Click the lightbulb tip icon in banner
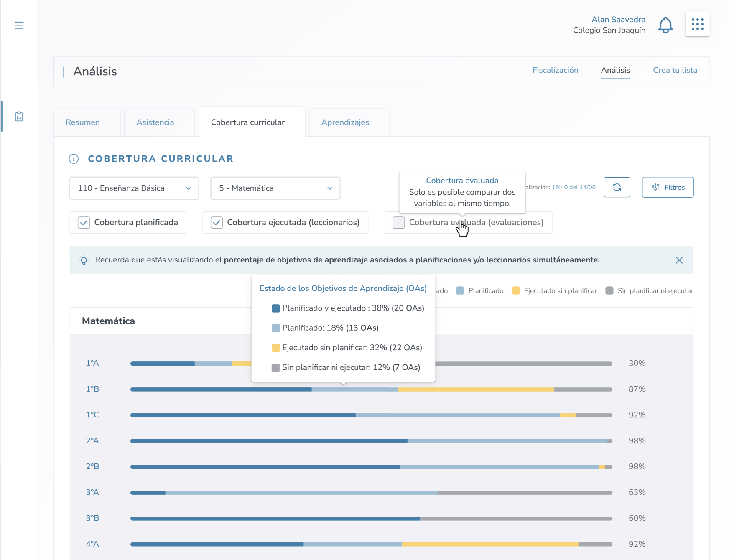This screenshot has height=560, width=729. (x=84, y=260)
